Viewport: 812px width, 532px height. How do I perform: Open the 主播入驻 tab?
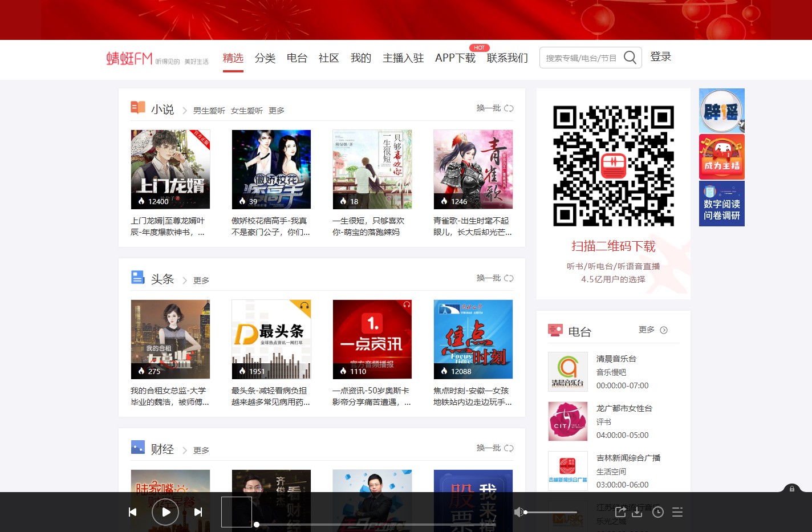coord(403,58)
